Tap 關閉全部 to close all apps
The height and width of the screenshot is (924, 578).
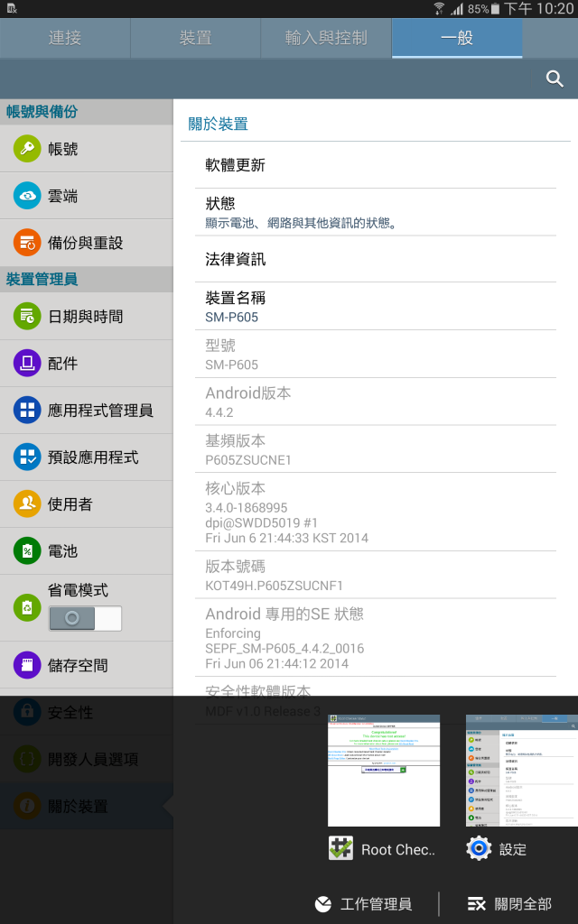509,903
